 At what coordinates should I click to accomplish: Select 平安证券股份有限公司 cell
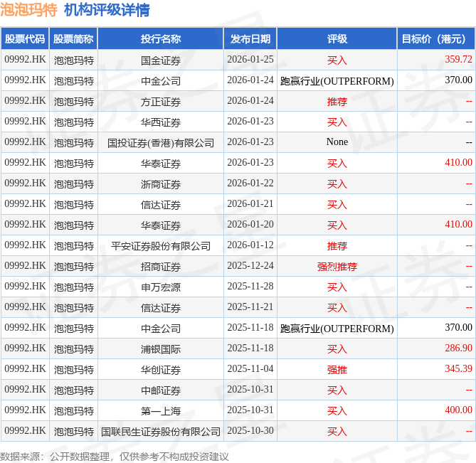point(161,246)
